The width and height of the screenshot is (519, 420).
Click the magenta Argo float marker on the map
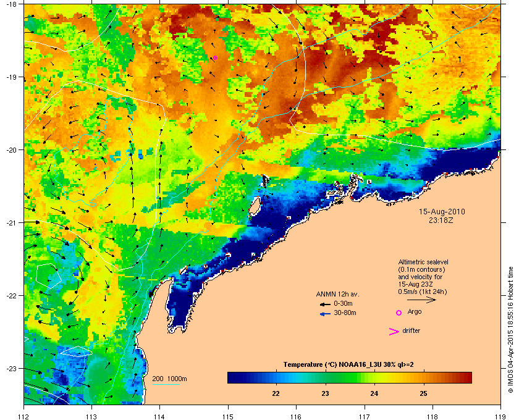(215, 57)
